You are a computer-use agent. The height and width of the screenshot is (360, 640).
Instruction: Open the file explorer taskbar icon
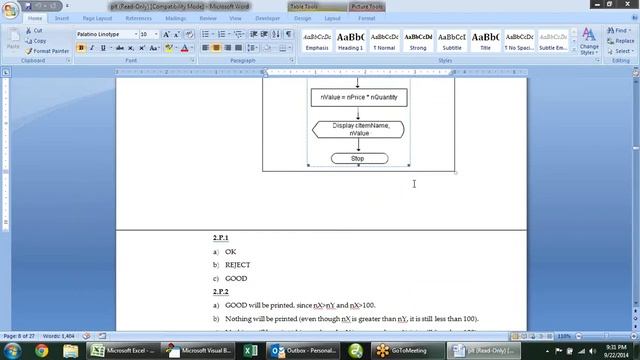pos(70,351)
